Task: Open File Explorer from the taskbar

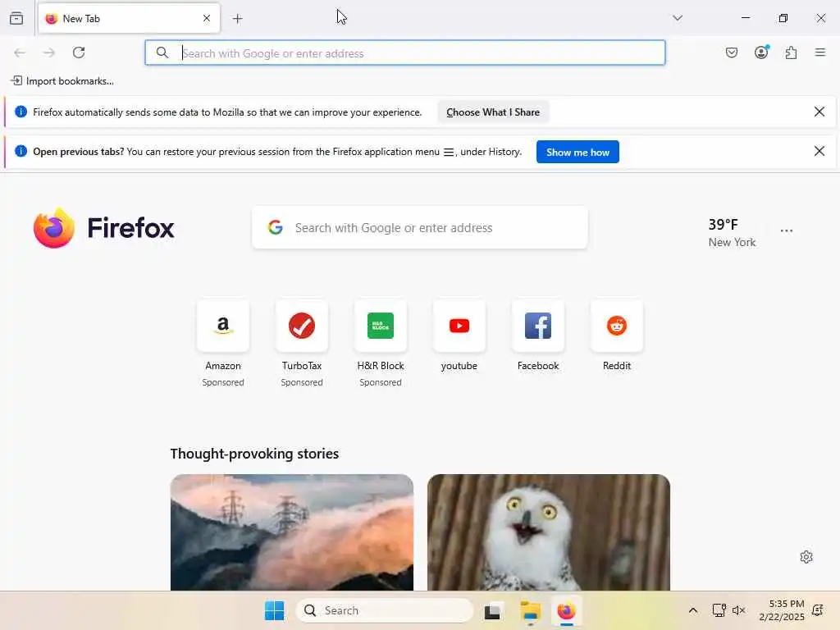Action: (x=531, y=610)
